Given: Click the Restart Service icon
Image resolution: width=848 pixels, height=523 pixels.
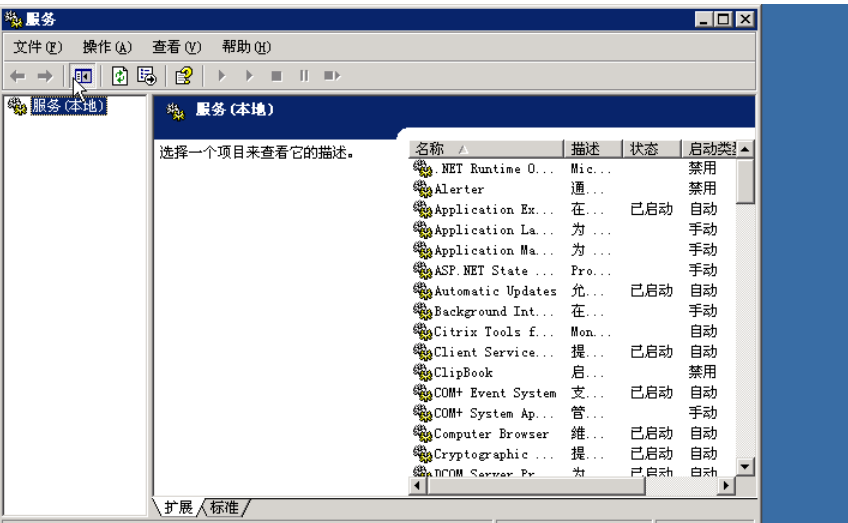Looking at the screenshot, I should click(x=332, y=76).
